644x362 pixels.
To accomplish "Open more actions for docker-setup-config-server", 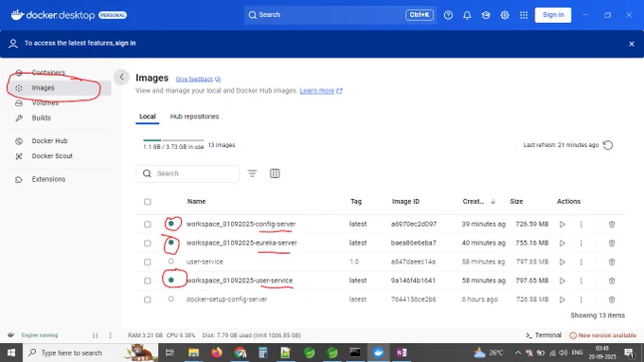I will click(581, 300).
